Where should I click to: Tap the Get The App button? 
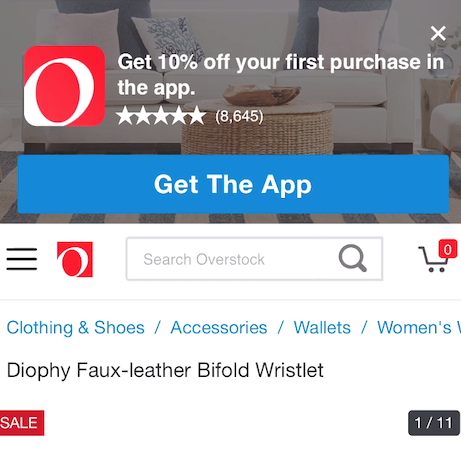pos(233,184)
